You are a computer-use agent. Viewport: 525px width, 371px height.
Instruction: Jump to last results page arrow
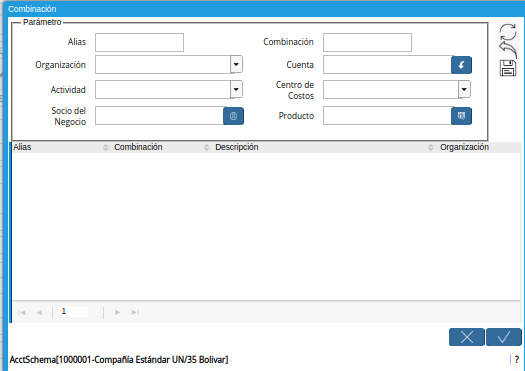[x=135, y=312]
